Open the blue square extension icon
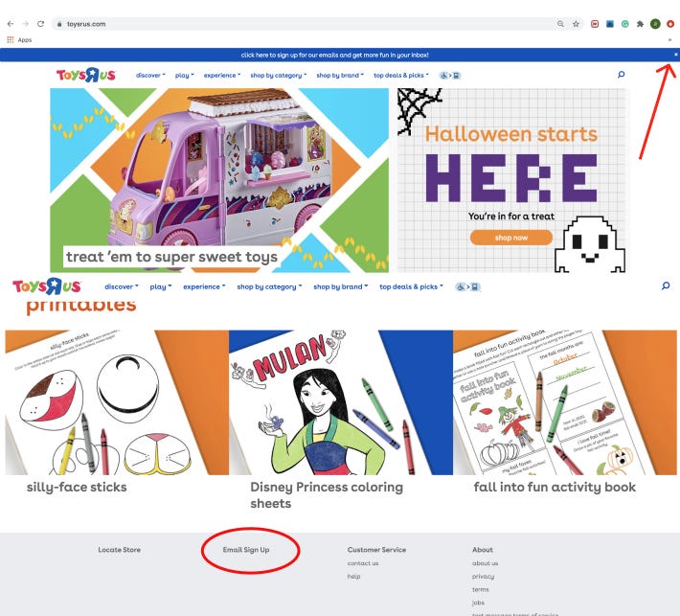Screen dimensions: 680x616 tap(610, 24)
